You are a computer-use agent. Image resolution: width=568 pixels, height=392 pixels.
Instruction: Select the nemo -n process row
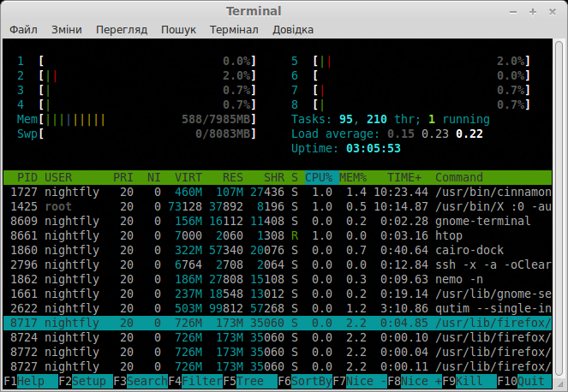click(x=278, y=279)
